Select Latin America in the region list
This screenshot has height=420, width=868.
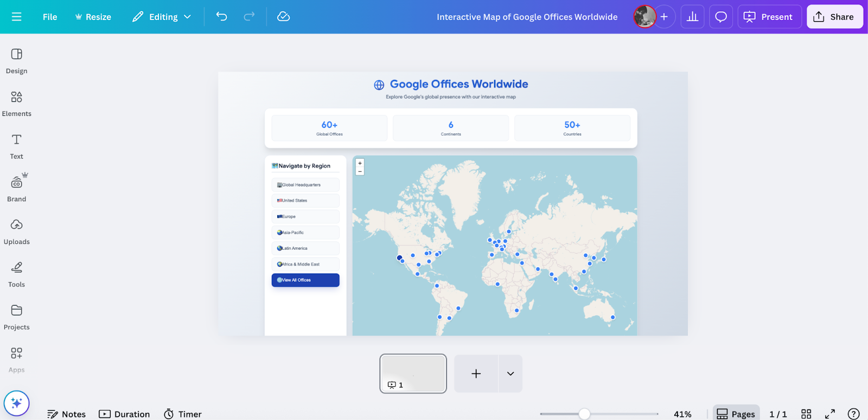(x=305, y=248)
